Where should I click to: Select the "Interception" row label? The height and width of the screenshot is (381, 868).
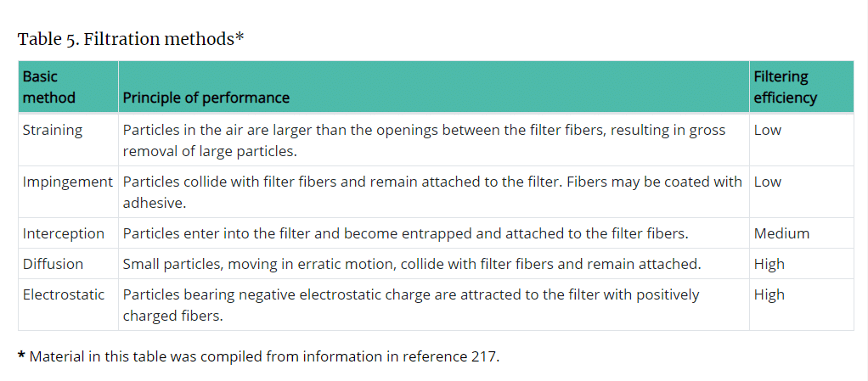click(x=64, y=233)
